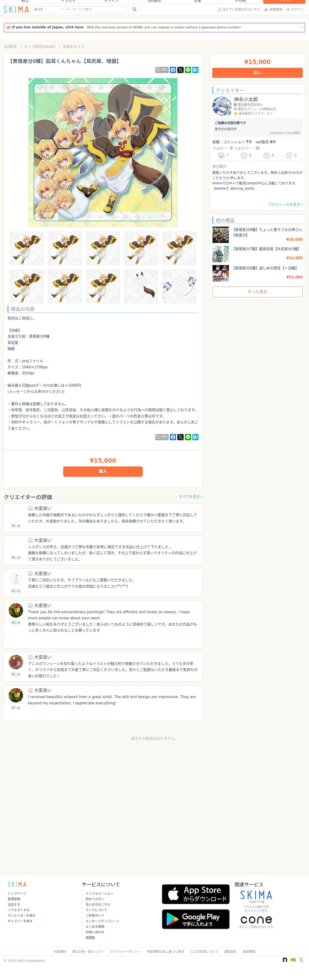Select the tail-only thumbnail image

(141, 286)
